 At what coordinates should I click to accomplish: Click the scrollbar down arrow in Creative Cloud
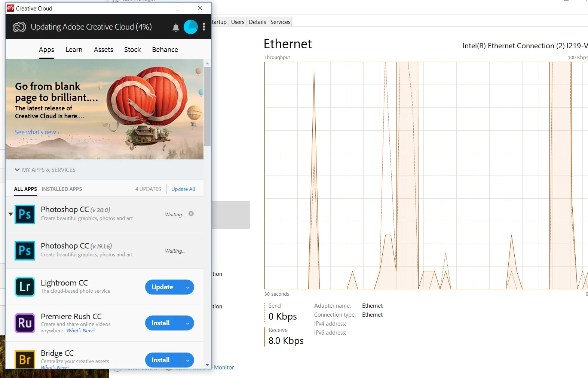207,365
